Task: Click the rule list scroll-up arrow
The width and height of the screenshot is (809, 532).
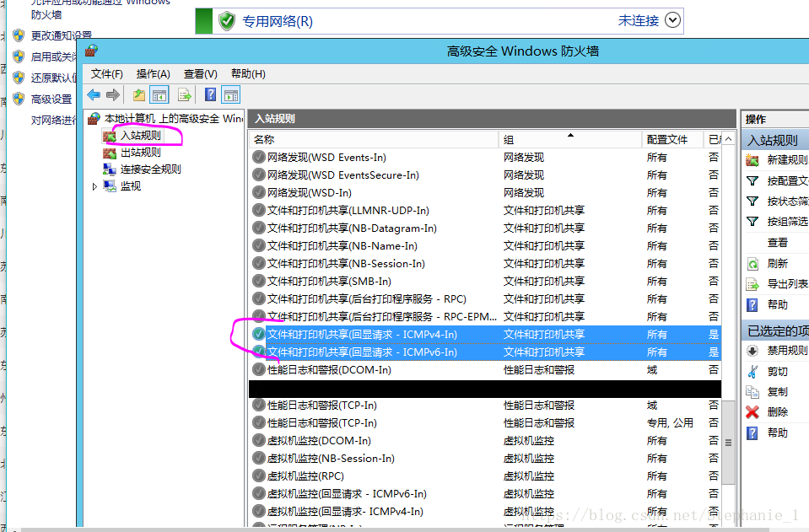Action: pos(728,139)
